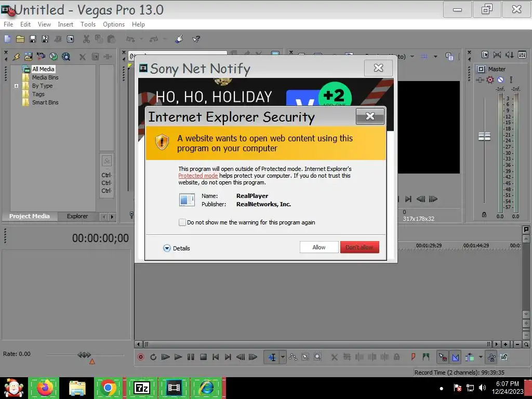Expand the By Type tree node
The image size is (532, 399).
(16, 86)
